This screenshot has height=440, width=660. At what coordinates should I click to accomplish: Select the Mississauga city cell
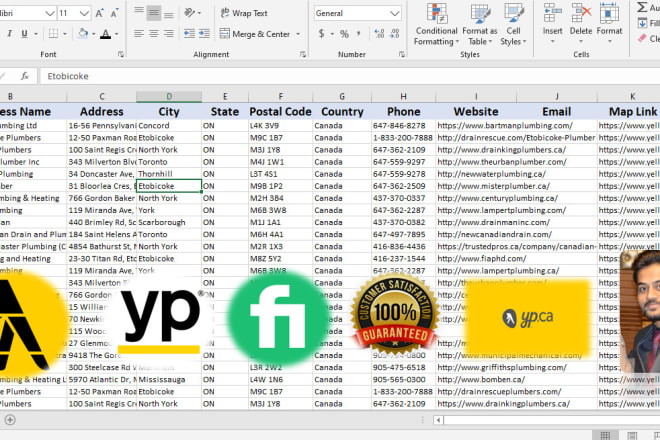pyautogui.click(x=169, y=380)
